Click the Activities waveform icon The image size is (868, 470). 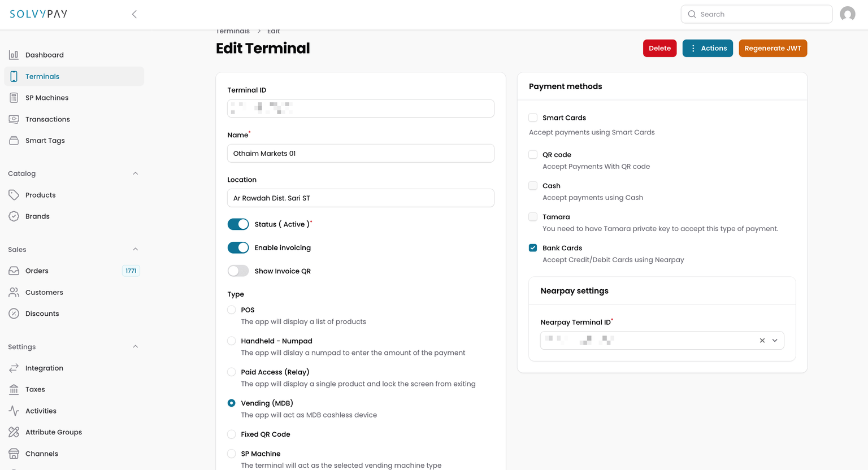tap(13, 411)
